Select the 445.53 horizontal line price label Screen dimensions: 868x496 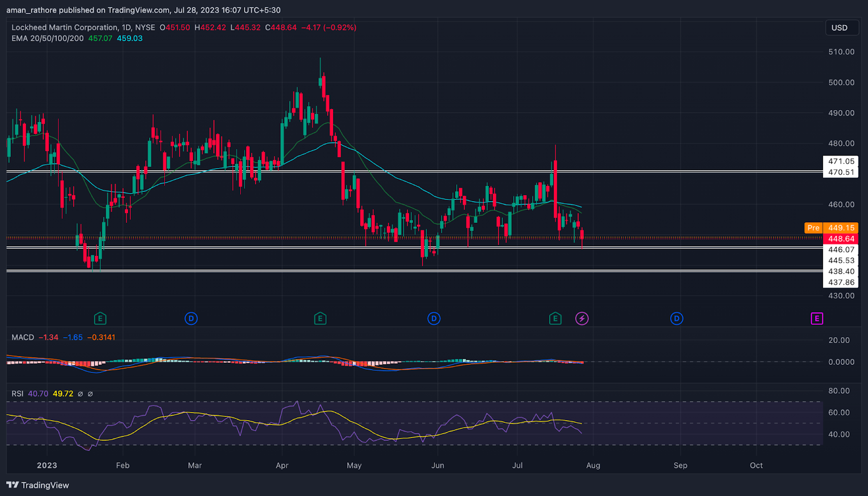841,260
